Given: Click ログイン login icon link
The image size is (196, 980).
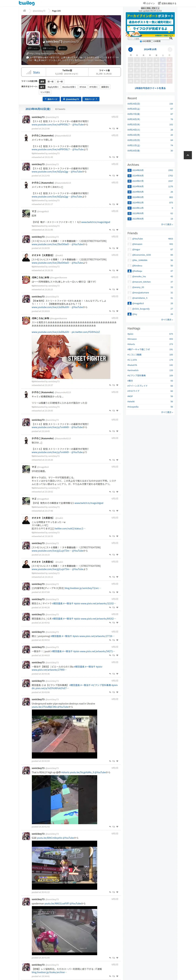Looking at the screenshot, I should pyautogui.click(x=149, y=3).
